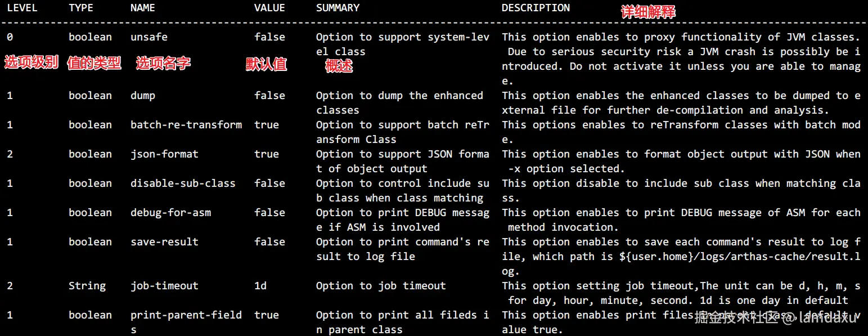Select the SUMMARY column header
Screen dimensions: 868x336
[338, 8]
